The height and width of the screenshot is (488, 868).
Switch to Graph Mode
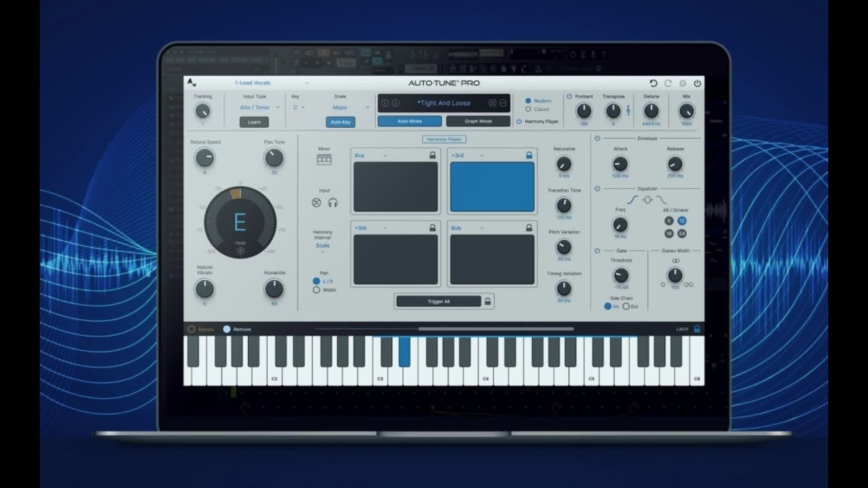pos(478,121)
